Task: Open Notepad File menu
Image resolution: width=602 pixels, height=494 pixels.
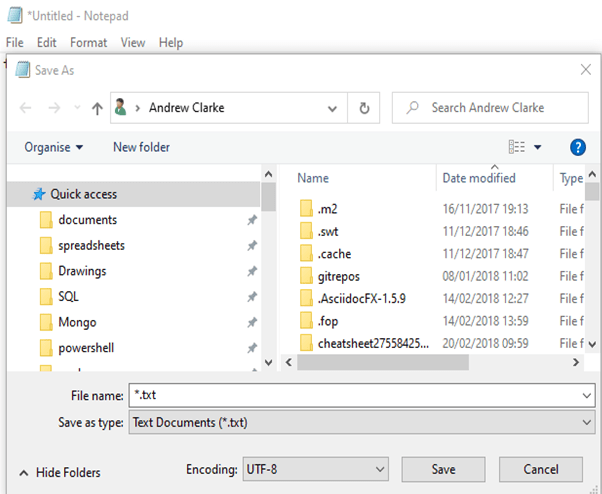Action: (15, 43)
